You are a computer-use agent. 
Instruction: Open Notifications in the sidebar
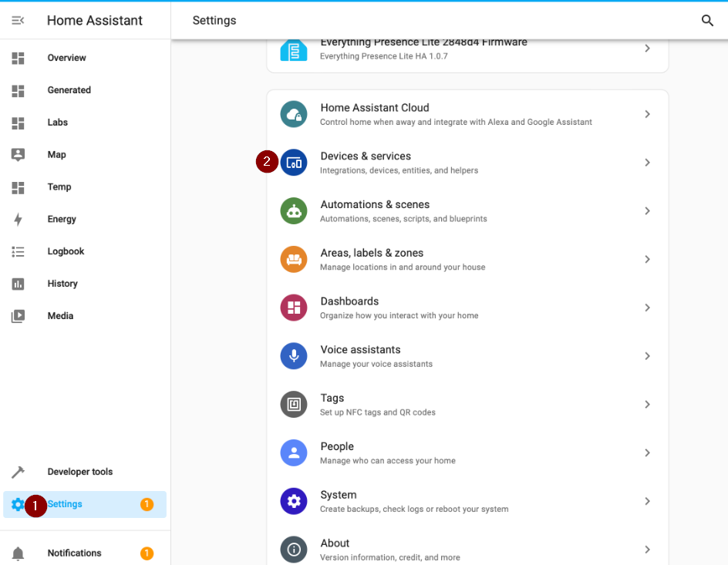74,553
